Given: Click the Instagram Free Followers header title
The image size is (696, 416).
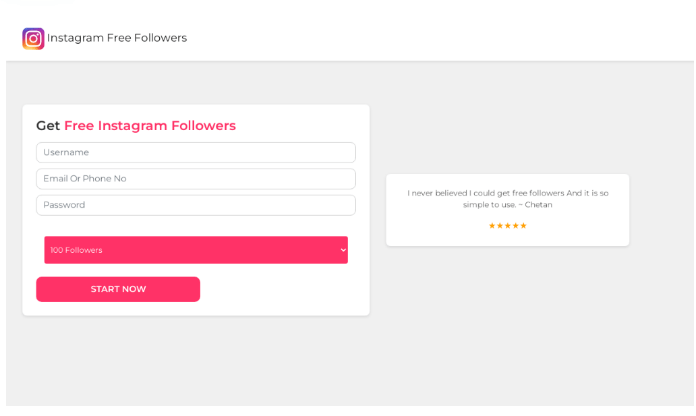Looking at the screenshot, I should (117, 38).
